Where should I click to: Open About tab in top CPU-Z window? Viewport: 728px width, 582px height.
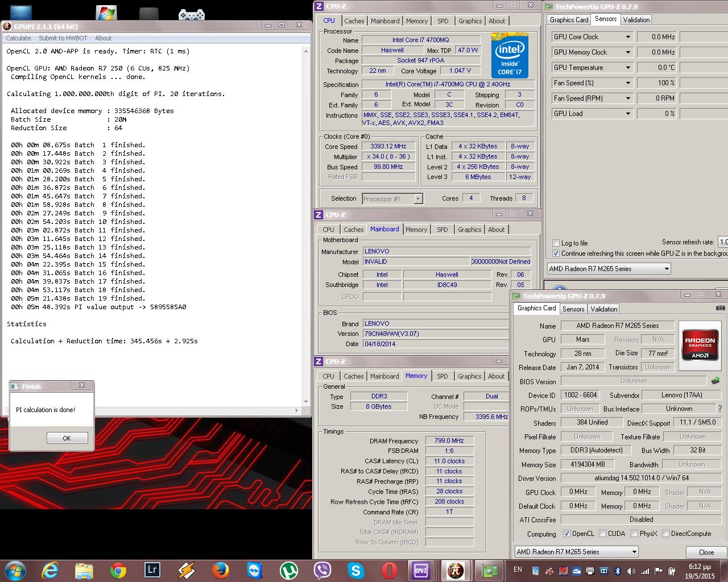tap(497, 21)
